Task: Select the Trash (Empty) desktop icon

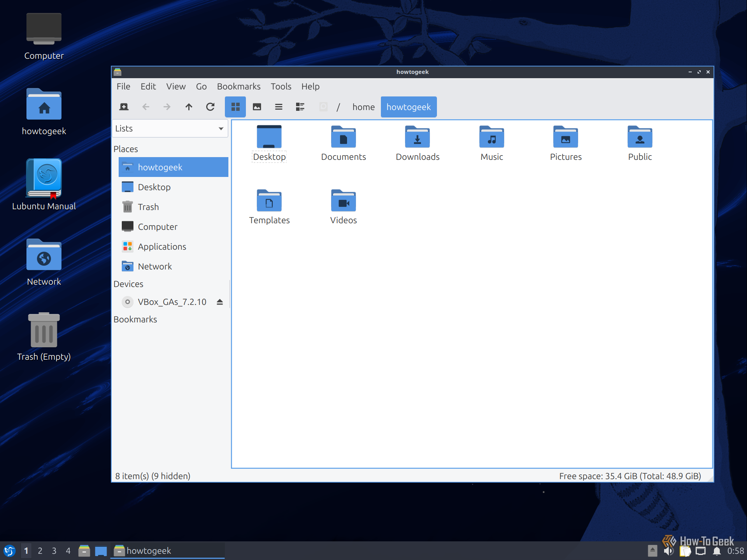Action: 44,337
